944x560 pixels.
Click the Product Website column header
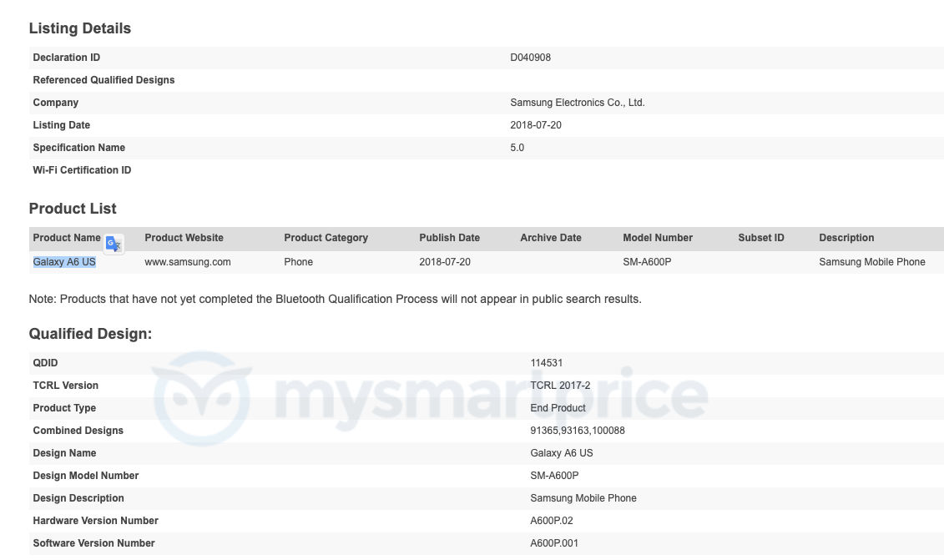(184, 238)
